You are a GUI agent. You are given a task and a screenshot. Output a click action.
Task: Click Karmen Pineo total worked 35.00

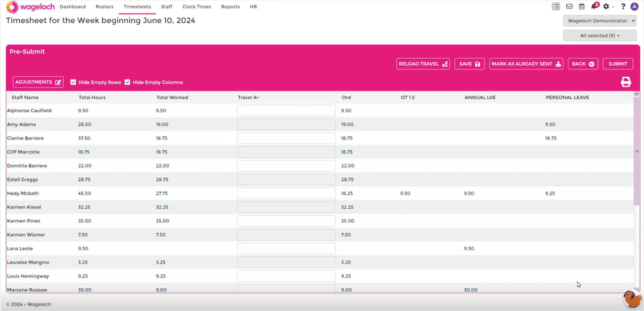tap(162, 221)
